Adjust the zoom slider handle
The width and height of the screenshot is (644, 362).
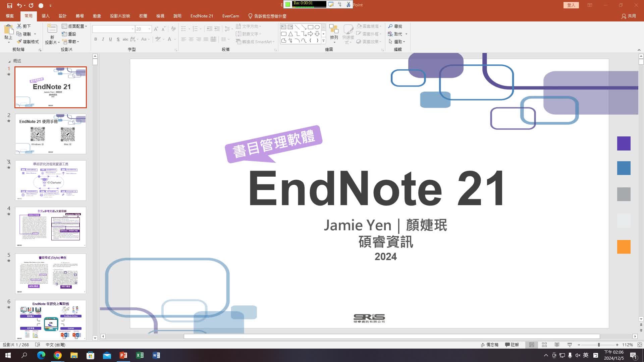click(599, 345)
